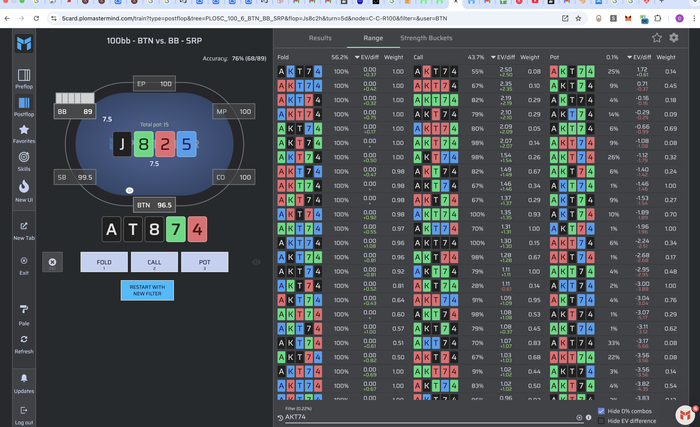
Task: Click the CALL action button
Action: 154,262
